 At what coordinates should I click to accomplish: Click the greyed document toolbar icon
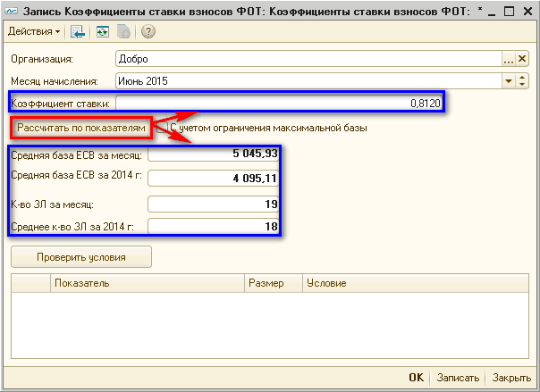click(123, 31)
